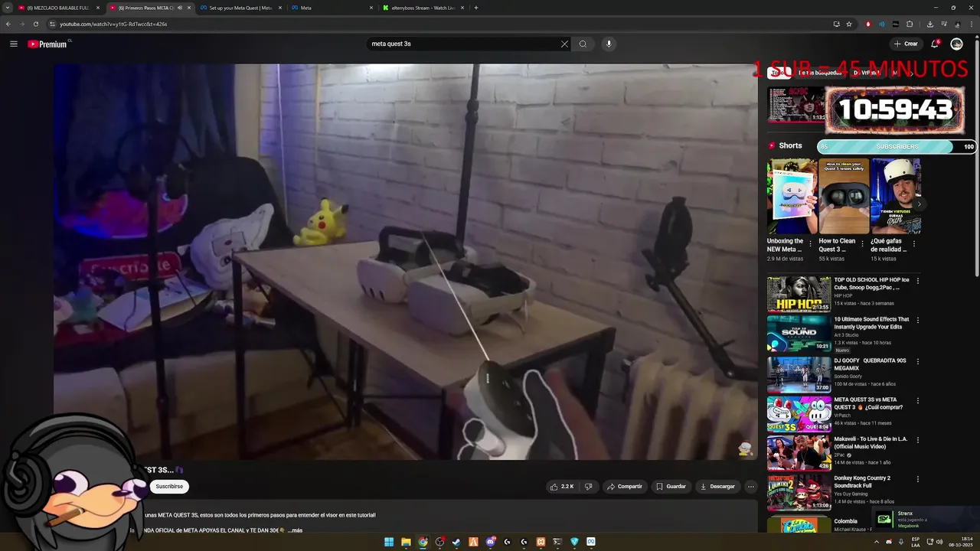Open File Explorer from taskbar
The height and width of the screenshot is (551, 980).
(406, 542)
